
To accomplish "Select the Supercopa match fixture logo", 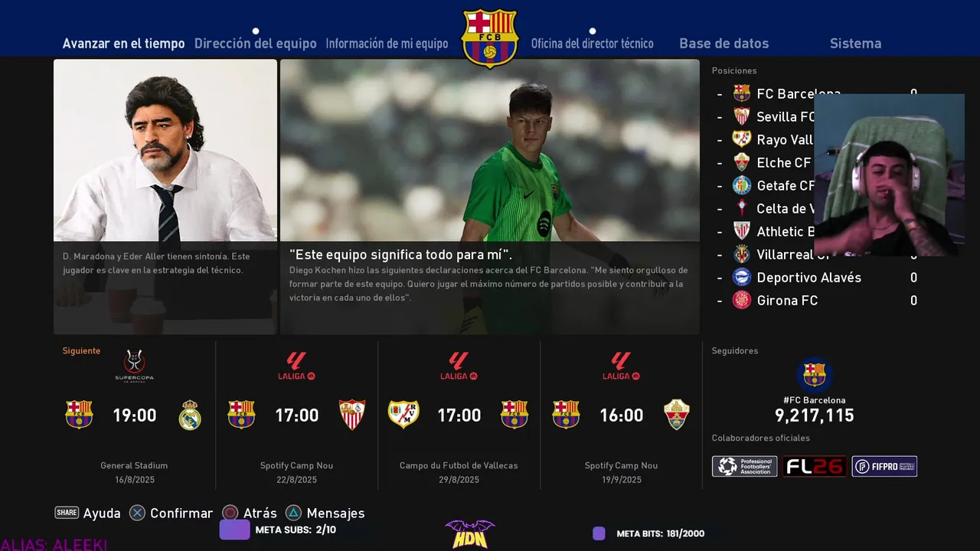I will (135, 366).
